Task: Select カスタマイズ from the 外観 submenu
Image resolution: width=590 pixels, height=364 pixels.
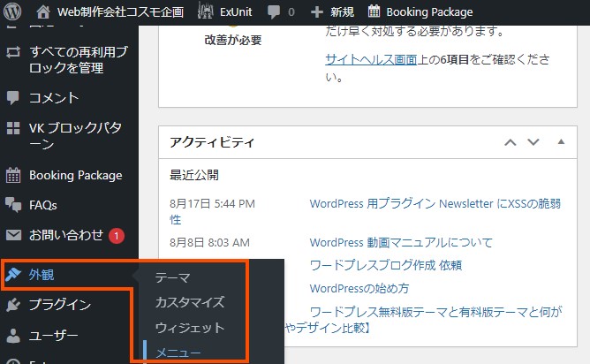Action: pos(190,302)
